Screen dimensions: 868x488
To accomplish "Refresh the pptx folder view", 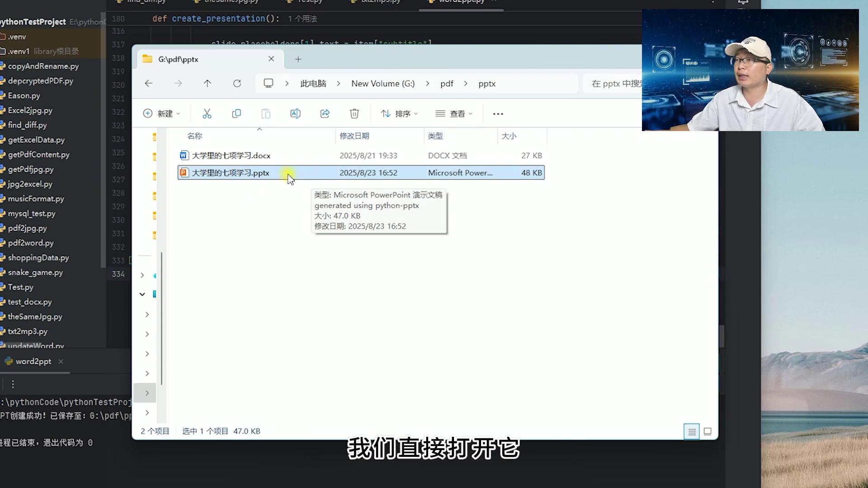I will point(237,83).
